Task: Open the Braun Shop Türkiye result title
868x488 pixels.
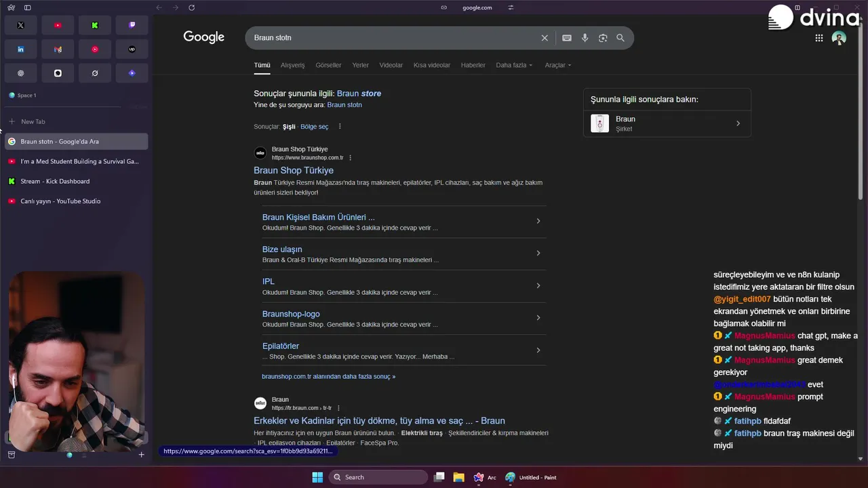Action: coord(294,170)
